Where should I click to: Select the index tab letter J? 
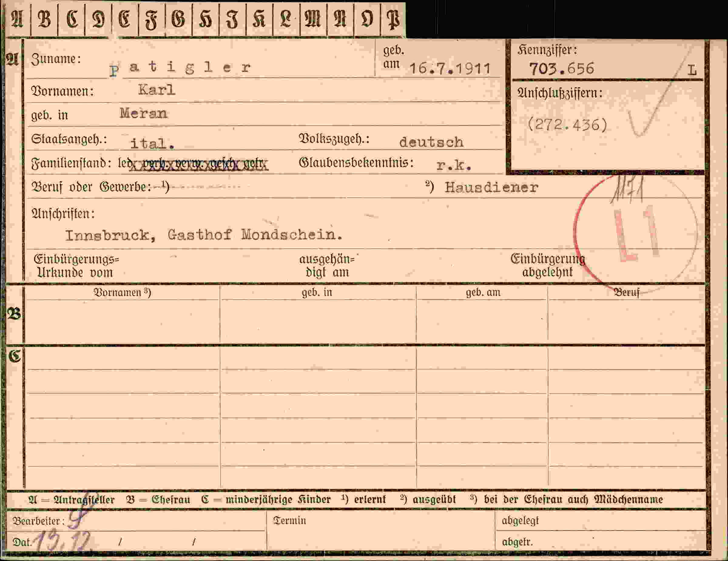click(x=232, y=19)
